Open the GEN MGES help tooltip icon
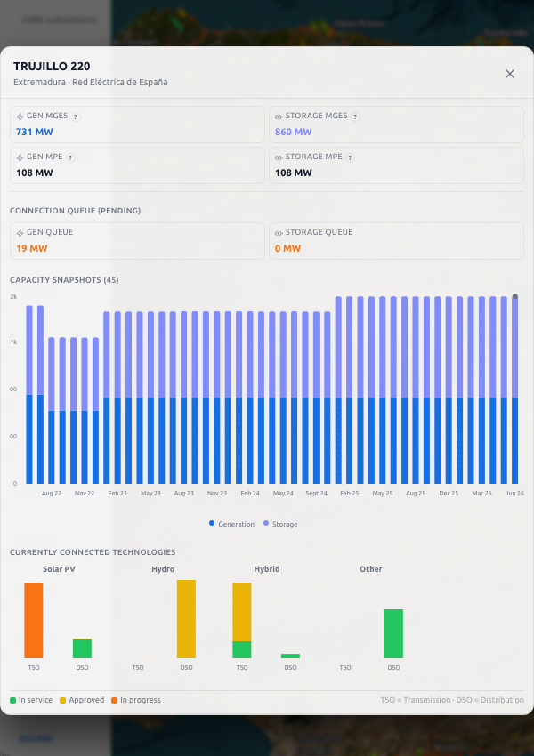Viewport: 534px width, 756px height. point(76,117)
